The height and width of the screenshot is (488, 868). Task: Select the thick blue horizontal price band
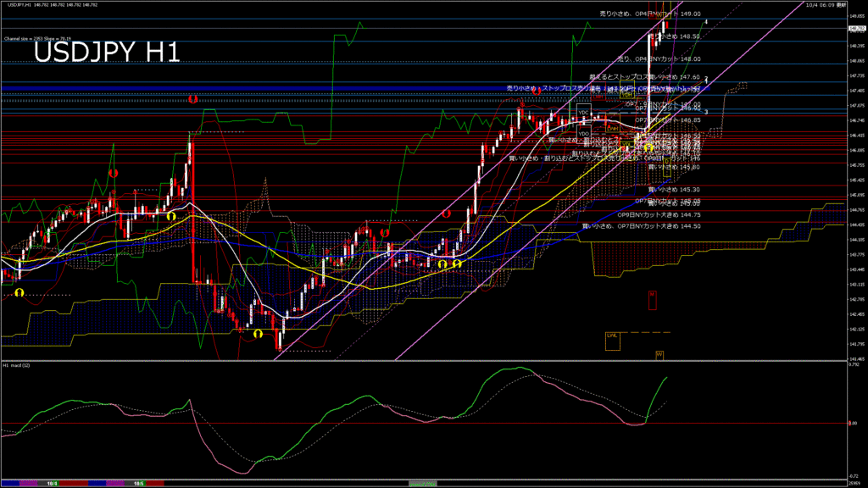(x=254, y=88)
